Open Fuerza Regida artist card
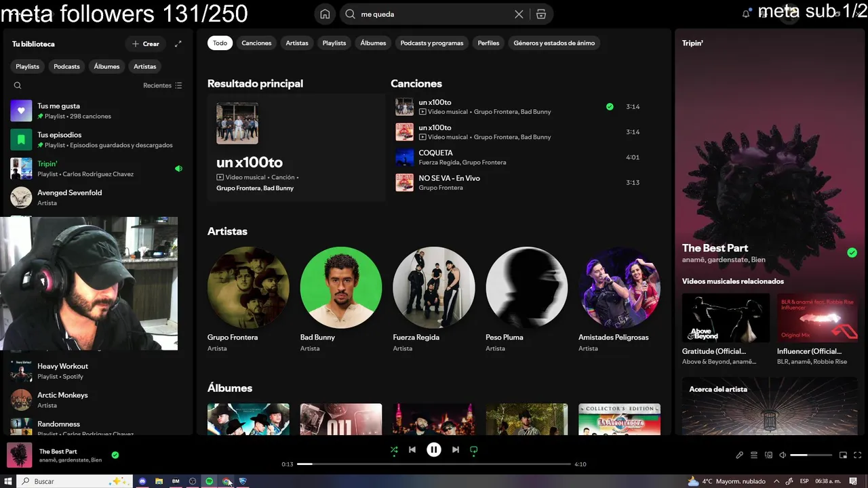 [x=434, y=299]
